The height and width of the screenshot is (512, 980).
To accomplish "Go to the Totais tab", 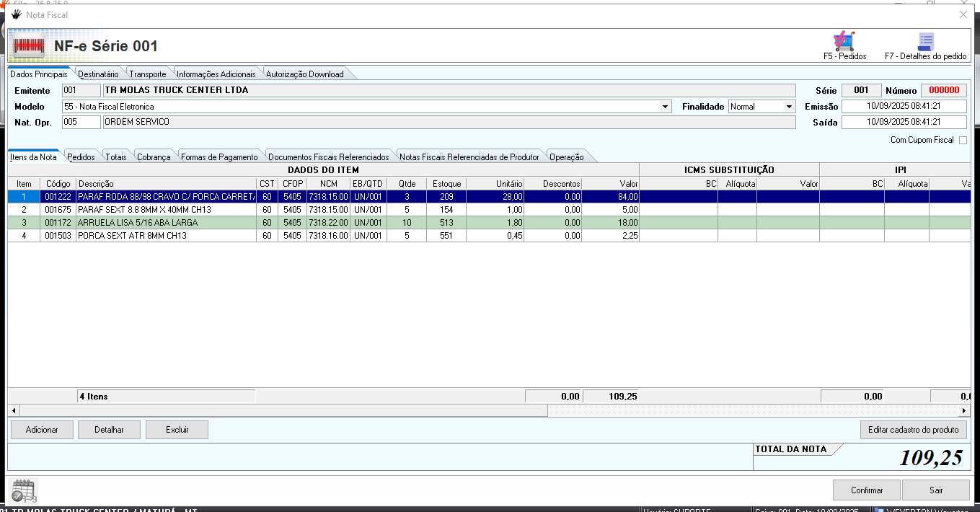I will pyautogui.click(x=115, y=157).
